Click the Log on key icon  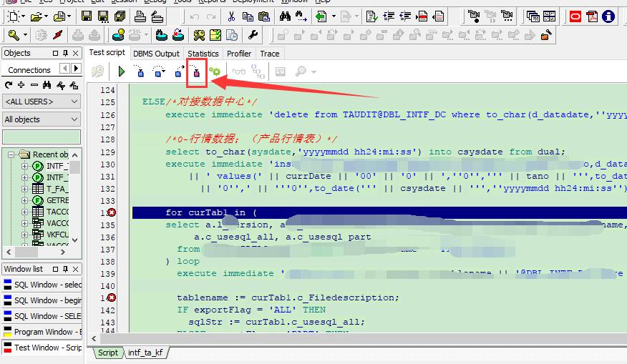coord(13,36)
